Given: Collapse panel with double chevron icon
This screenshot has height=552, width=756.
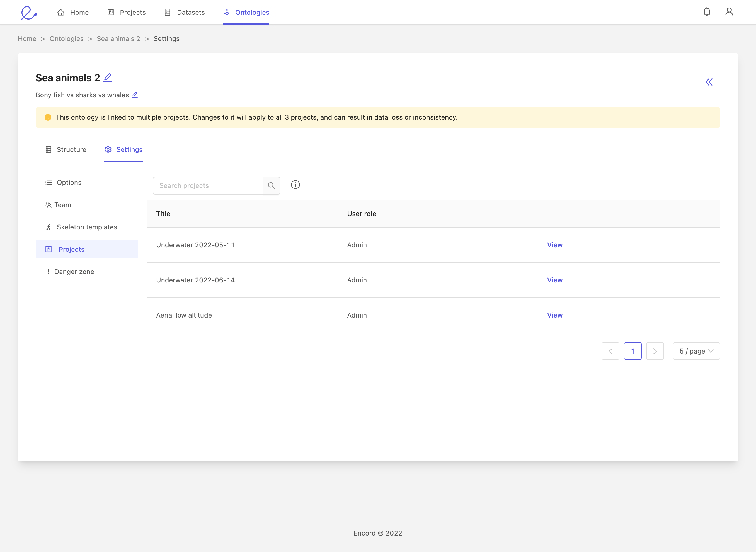Looking at the screenshot, I should (709, 82).
